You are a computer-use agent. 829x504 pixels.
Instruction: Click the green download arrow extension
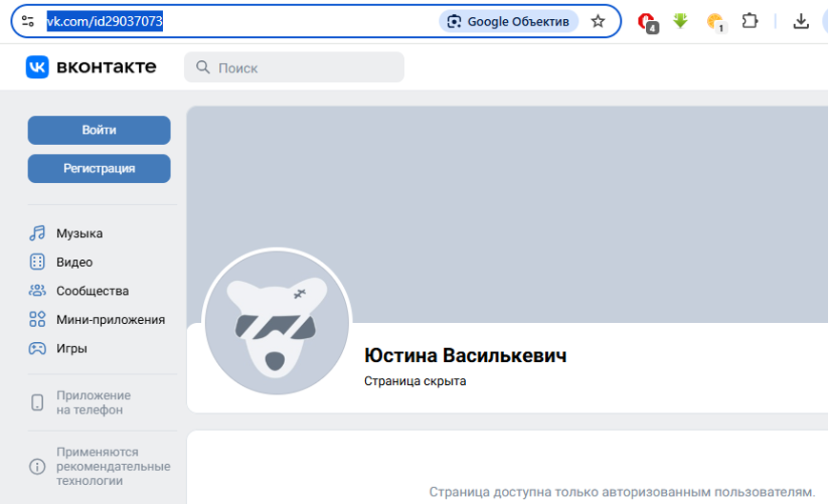click(680, 21)
